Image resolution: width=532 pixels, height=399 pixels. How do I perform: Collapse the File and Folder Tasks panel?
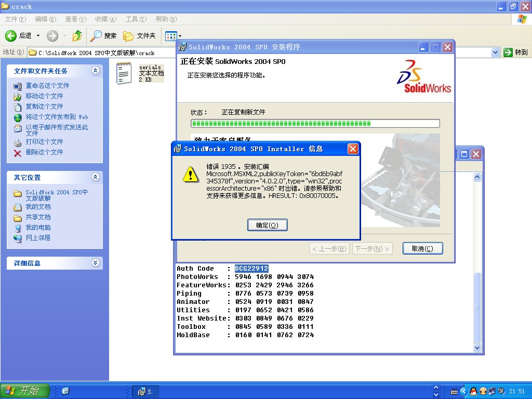coord(96,71)
